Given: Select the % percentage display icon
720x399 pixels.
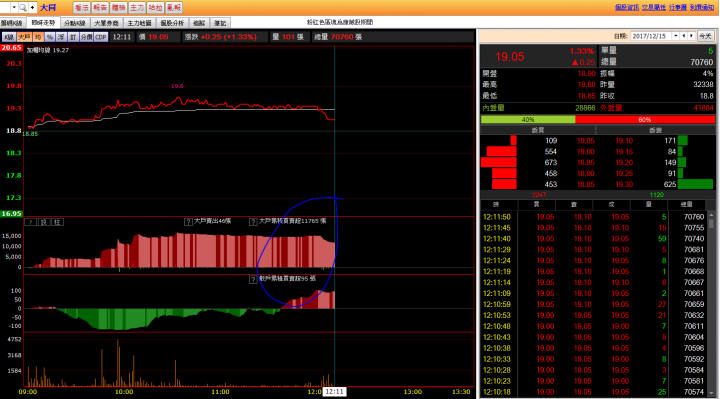Looking at the screenshot, I should coord(50,37).
